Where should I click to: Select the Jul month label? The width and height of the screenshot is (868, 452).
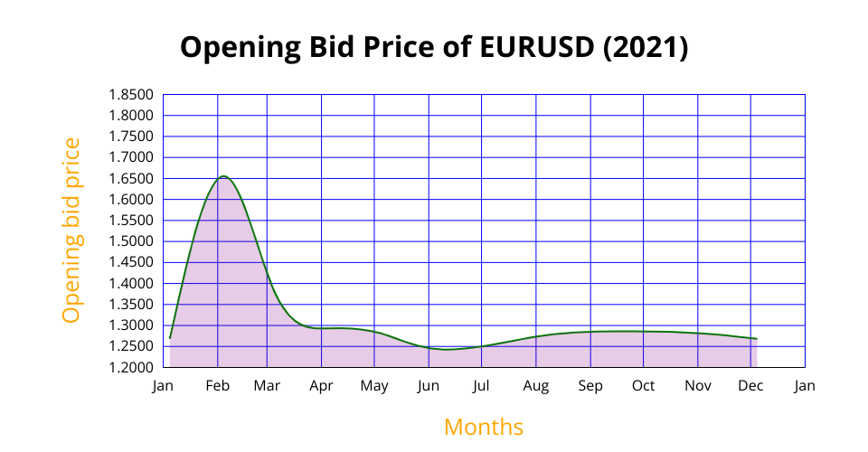coord(481,386)
